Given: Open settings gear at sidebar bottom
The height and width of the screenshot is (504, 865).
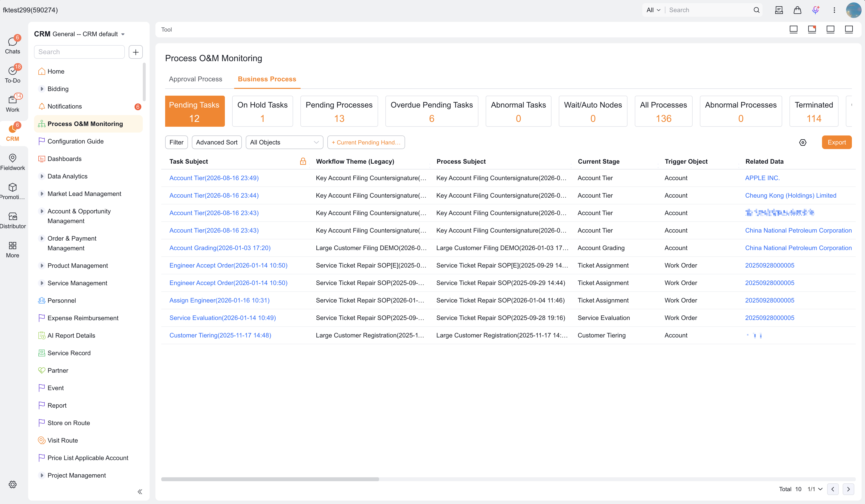Looking at the screenshot, I should coord(13,484).
